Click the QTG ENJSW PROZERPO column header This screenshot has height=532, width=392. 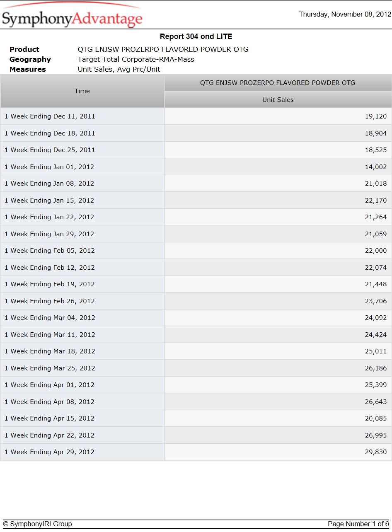(278, 83)
